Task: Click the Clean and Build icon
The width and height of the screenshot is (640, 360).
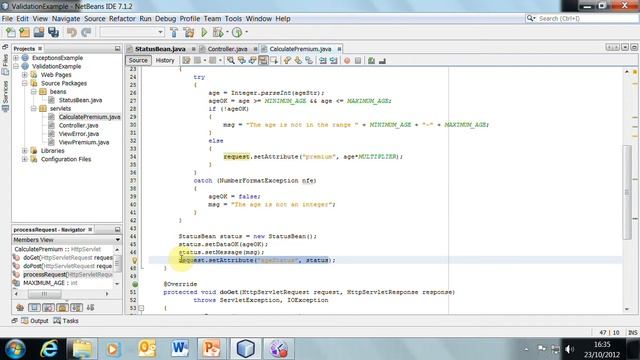Action: click(189, 32)
